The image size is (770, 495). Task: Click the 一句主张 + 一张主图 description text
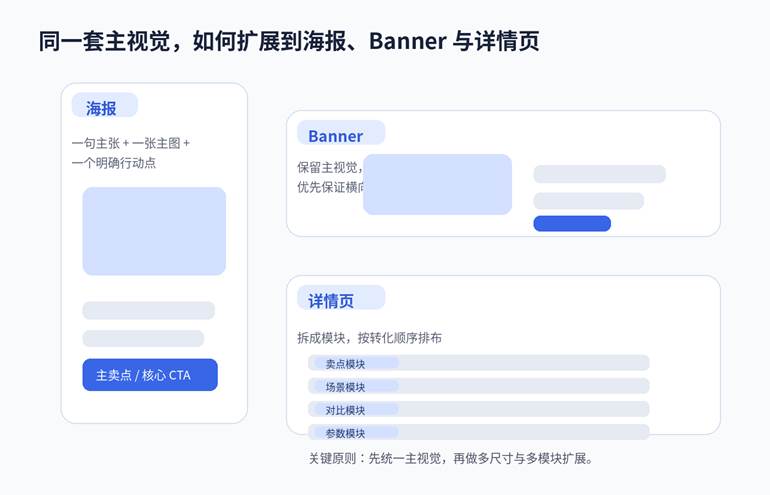tap(130, 152)
